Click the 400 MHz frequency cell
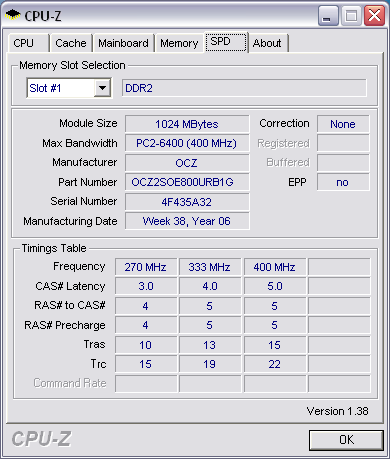 pos(275,267)
